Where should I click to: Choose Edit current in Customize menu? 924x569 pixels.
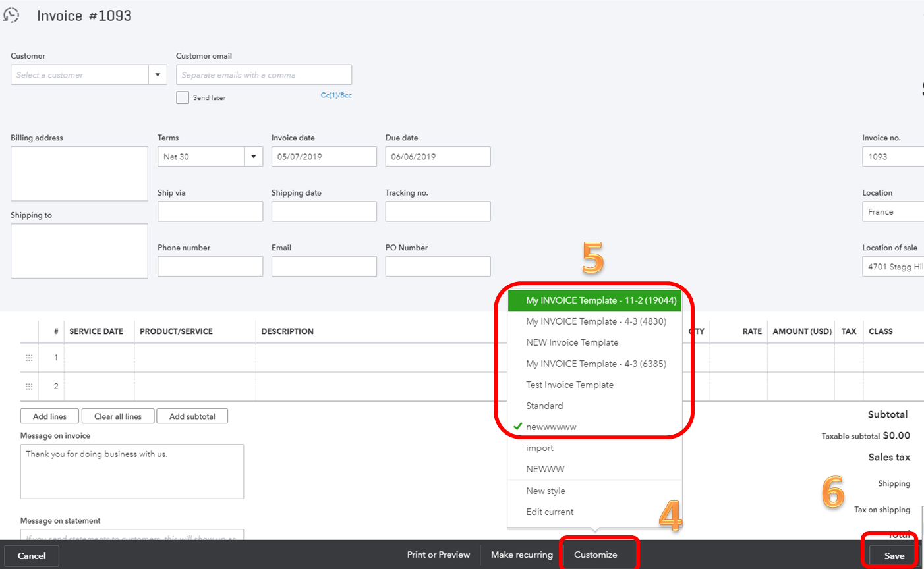(550, 512)
